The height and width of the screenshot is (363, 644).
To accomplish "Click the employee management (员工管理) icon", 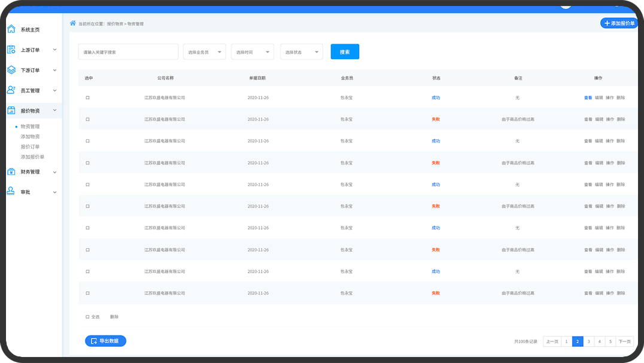I will coord(11,90).
